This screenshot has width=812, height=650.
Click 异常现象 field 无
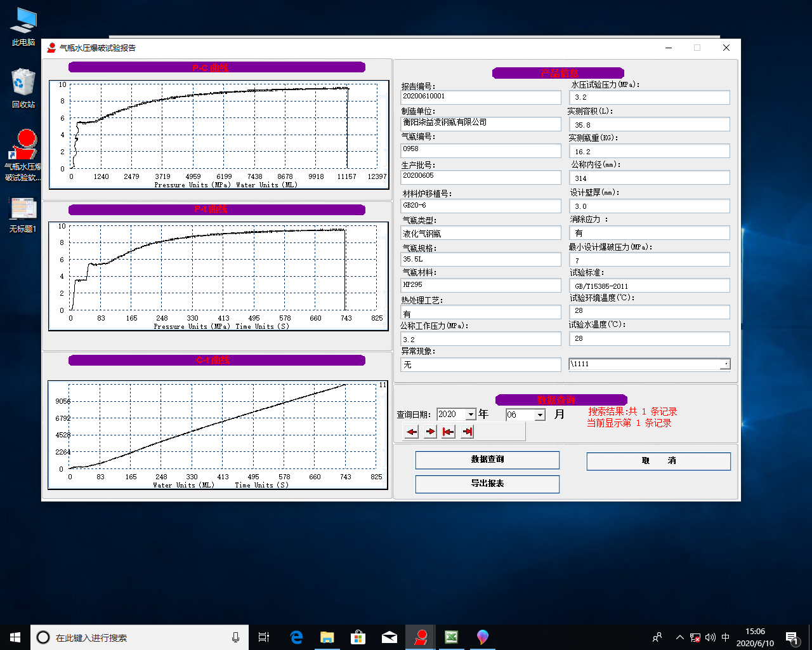481,364
